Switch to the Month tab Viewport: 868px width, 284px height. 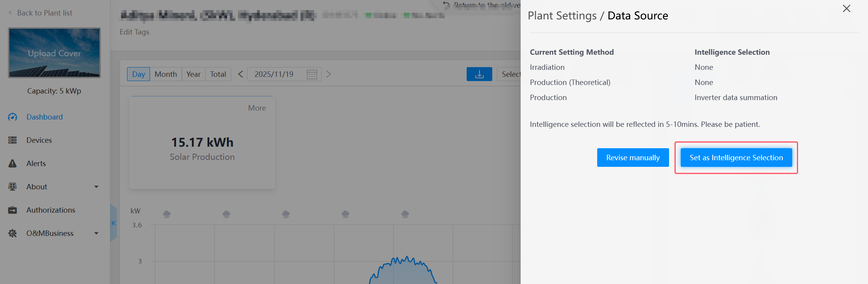point(166,74)
